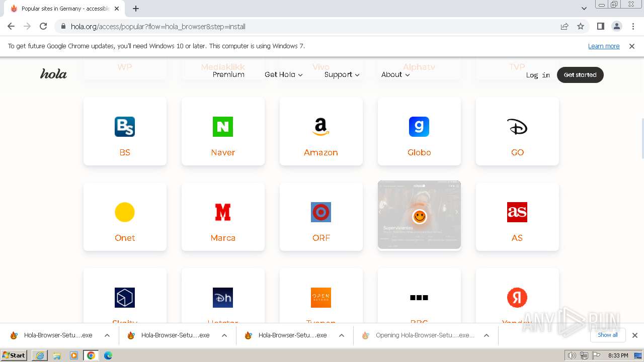Expand the Support menu
The image size is (644, 362).
coord(342,74)
